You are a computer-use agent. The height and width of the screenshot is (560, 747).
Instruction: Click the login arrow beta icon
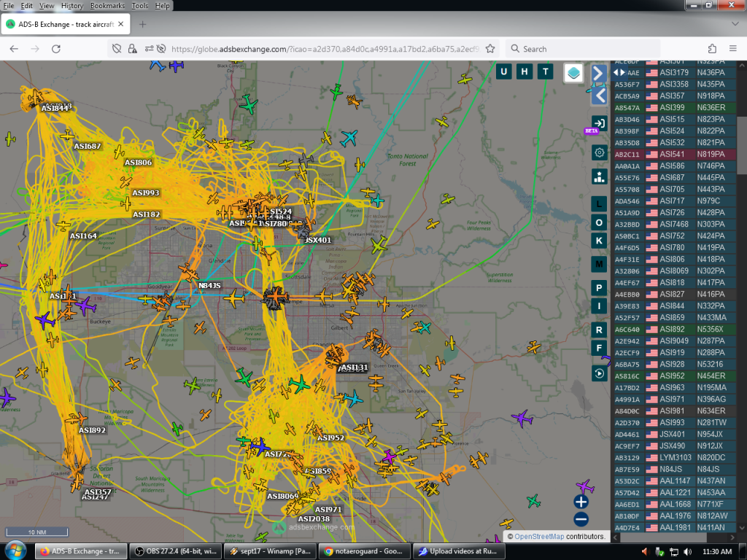(599, 123)
